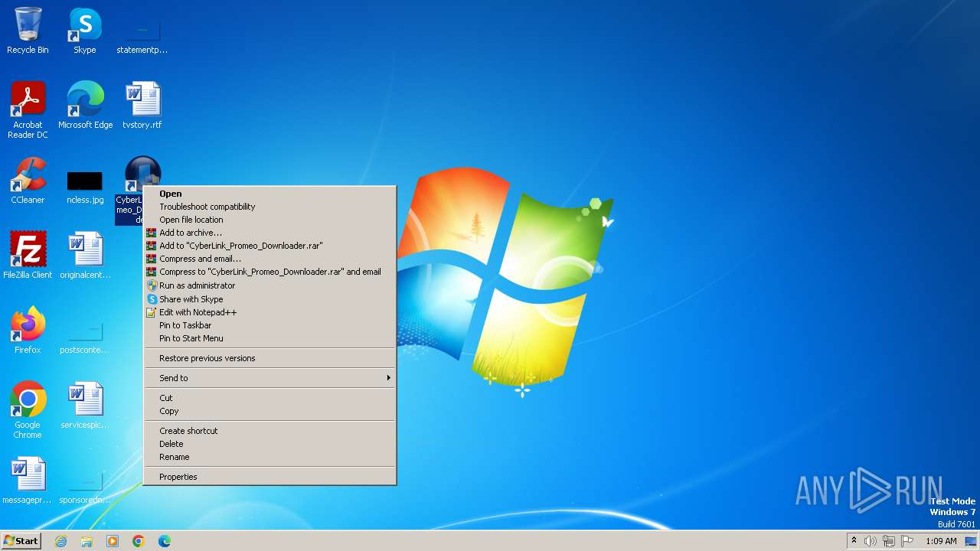Show hidden system tray icons
This screenshot has width=980, height=551.
point(854,541)
